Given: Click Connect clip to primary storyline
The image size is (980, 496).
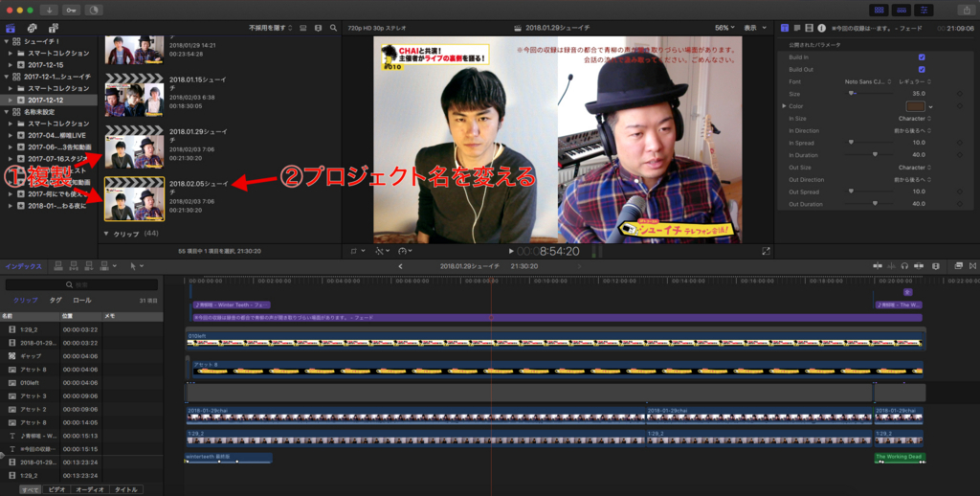Looking at the screenshot, I should pyautogui.click(x=58, y=266).
